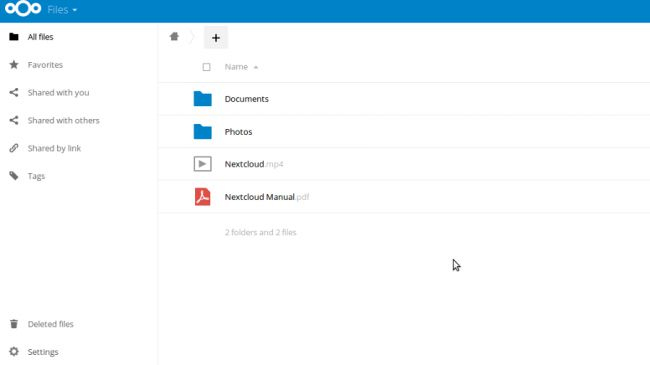
Task: Open the Documents folder name
Action: pyautogui.click(x=247, y=99)
